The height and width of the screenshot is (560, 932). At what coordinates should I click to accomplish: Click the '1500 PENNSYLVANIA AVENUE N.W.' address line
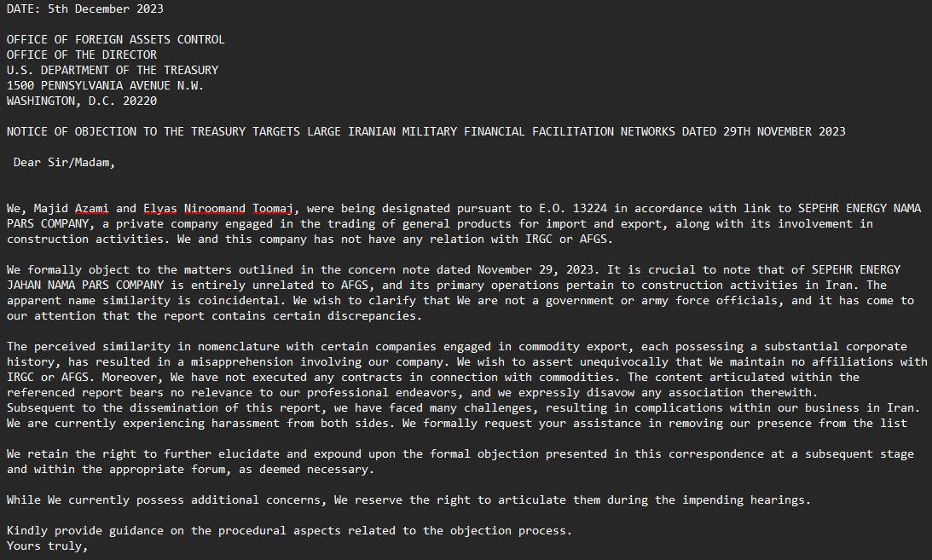pos(105,86)
